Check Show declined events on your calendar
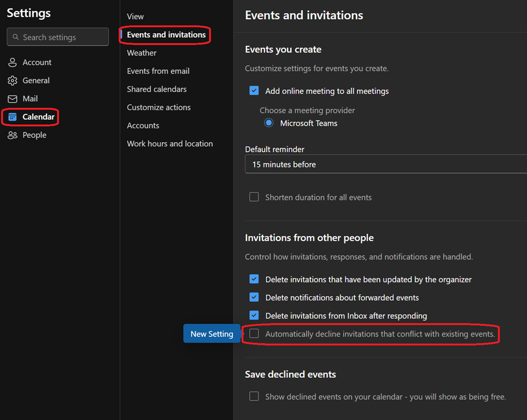This screenshot has height=420, width=527. (254, 396)
